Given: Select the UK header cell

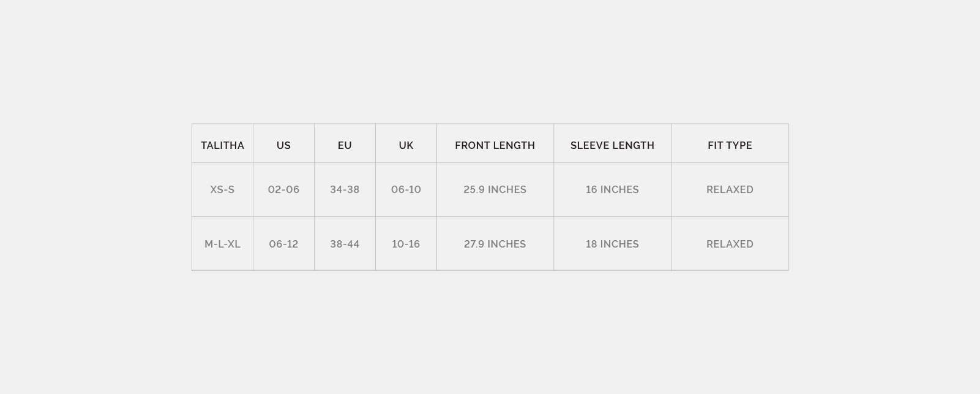Looking at the screenshot, I should coord(406,145).
